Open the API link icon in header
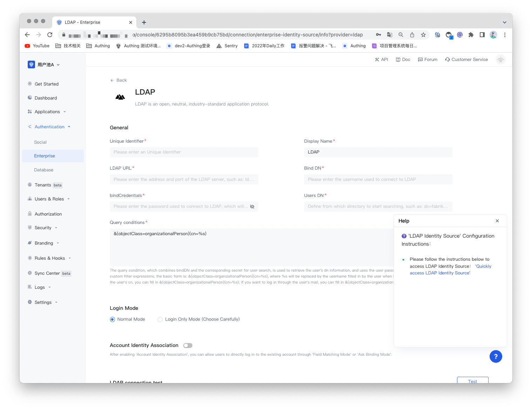532x409 pixels. click(377, 60)
